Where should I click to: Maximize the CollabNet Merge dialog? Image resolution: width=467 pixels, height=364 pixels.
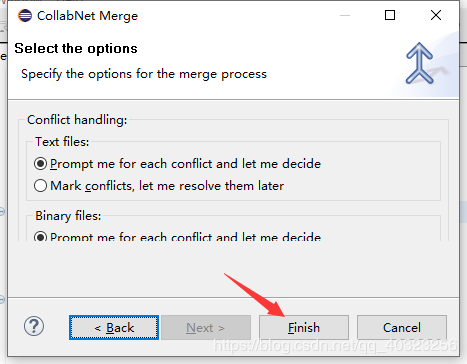390,15
